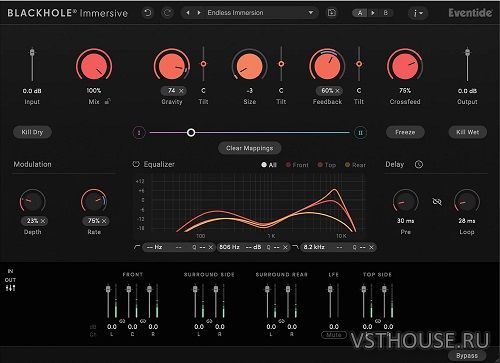Click the undo arrow icon
Screen dimensions: 500x363
[x=147, y=13]
